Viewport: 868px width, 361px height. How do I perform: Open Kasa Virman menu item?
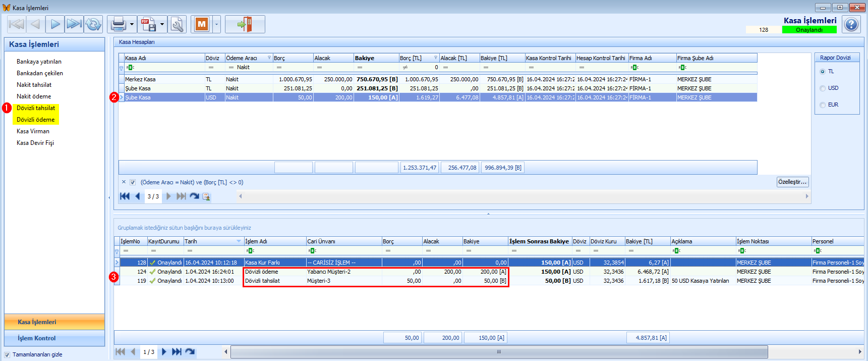pos(33,131)
